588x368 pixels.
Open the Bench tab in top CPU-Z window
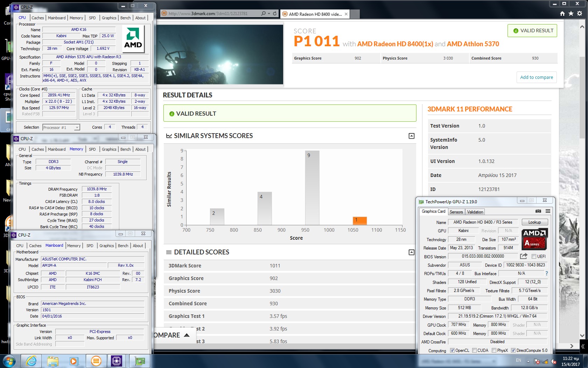tap(125, 18)
